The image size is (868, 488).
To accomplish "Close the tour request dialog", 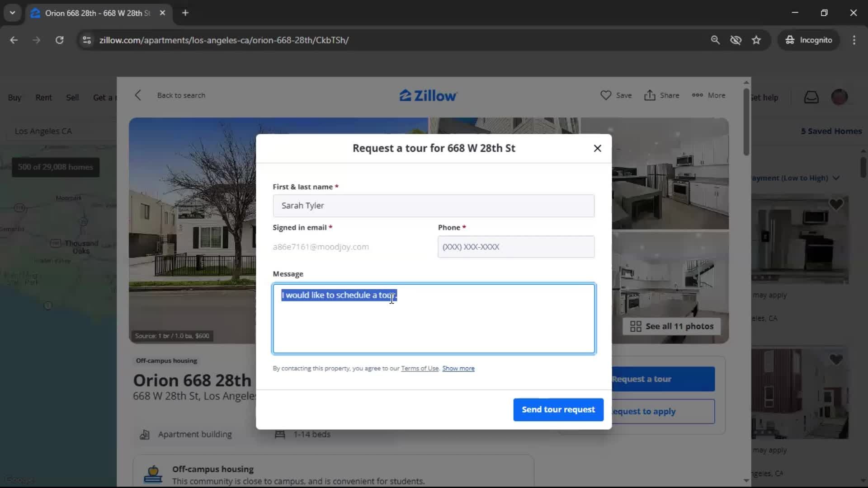I will click(597, 148).
